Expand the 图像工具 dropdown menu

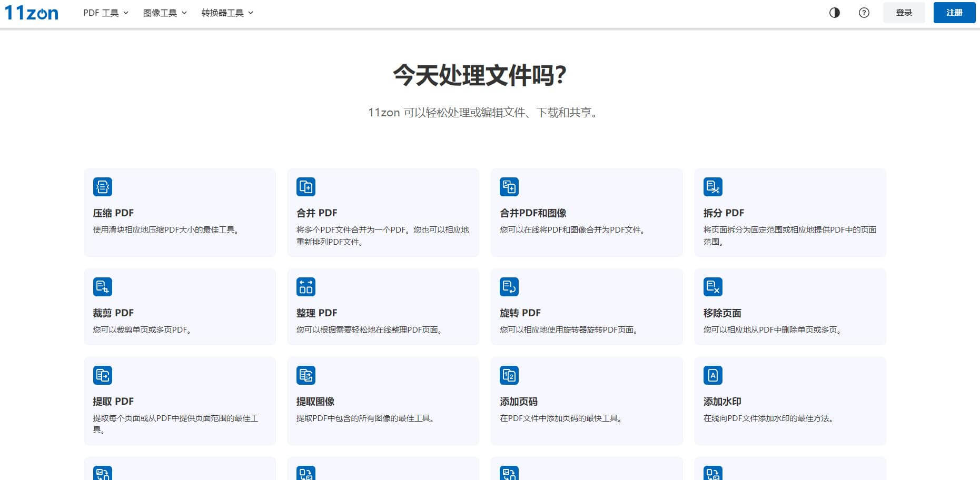[164, 13]
